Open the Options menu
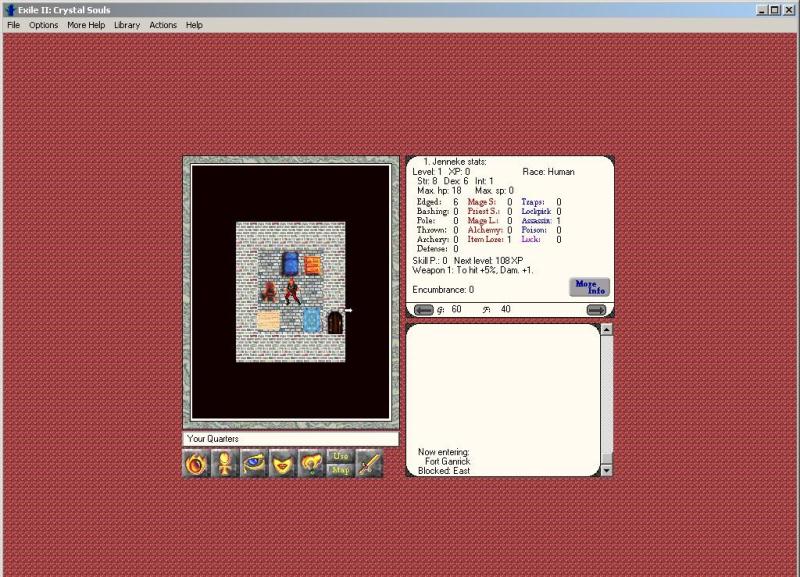The height and width of the screenshot is (577, 800). 43,25
